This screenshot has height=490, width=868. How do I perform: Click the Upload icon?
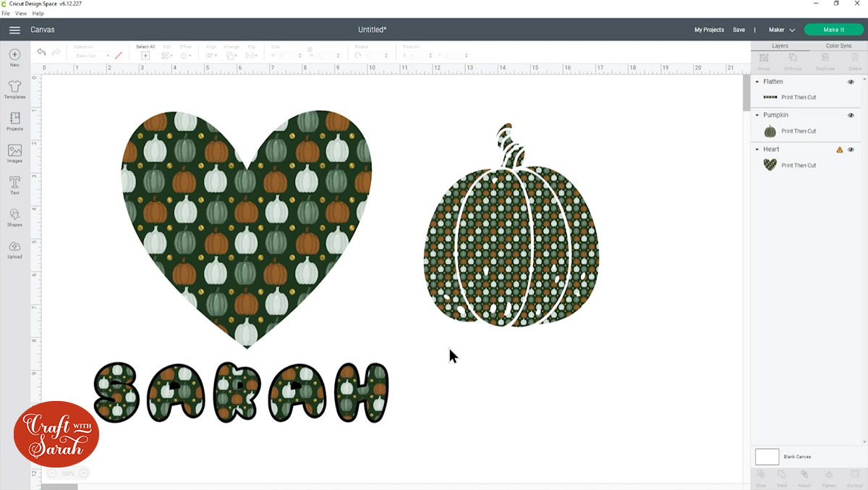pos(14,249)
